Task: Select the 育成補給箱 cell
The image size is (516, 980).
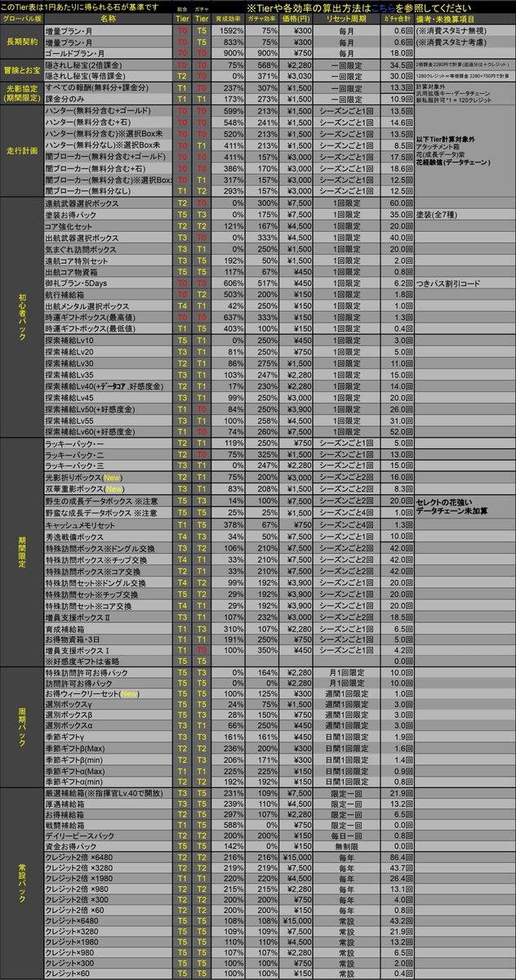Action: (108, 630)
